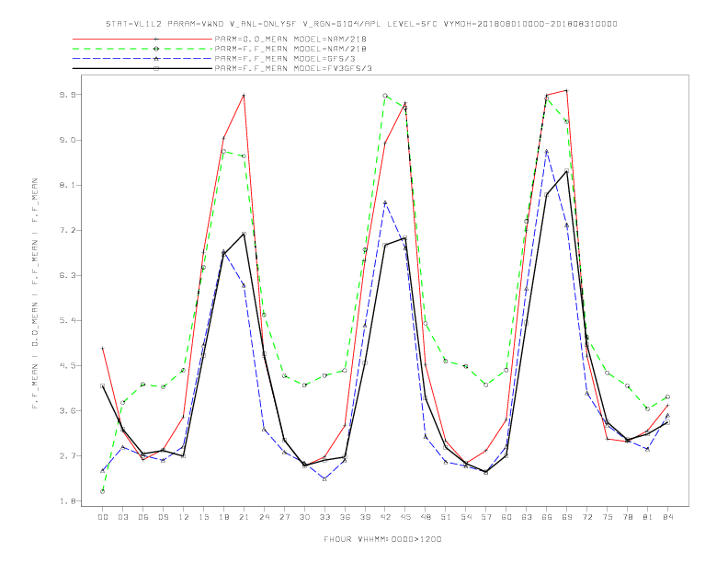Select legend entry PARM=F.F_MEAN MODEL=FV3GFS/3
728x563 pixels.
click(x=293, y=69)
